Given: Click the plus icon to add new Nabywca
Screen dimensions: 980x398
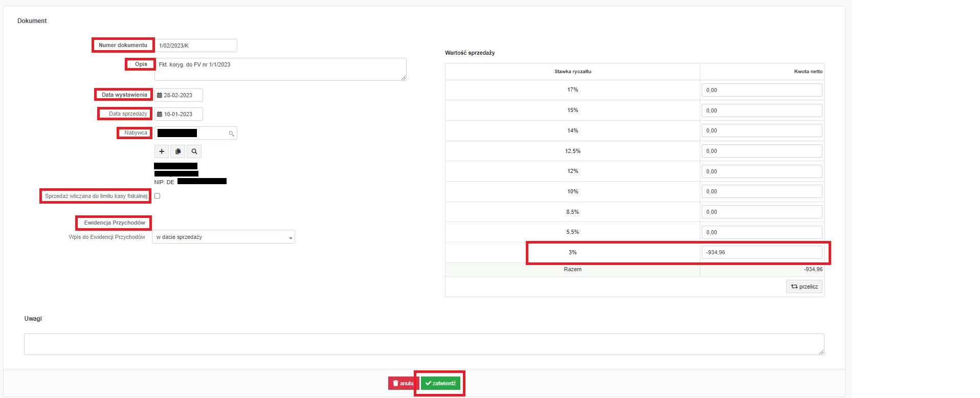Looking at the screenshot, I should click(162, 151).
